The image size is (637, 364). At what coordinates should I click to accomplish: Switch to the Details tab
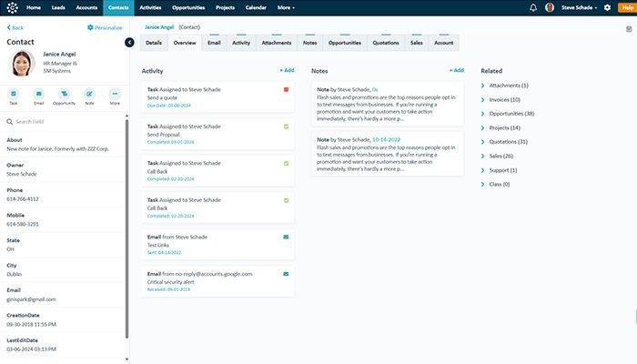[154, 43]
